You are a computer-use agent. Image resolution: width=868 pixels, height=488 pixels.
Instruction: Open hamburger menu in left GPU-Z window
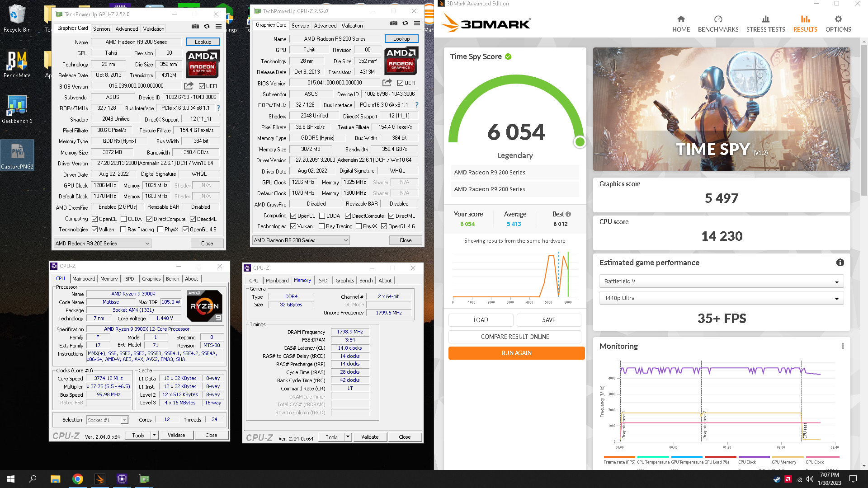[x=218, y=26]
